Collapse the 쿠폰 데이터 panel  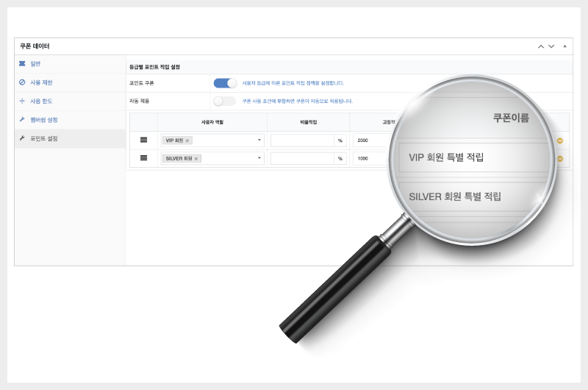click(x=564, y=46)
